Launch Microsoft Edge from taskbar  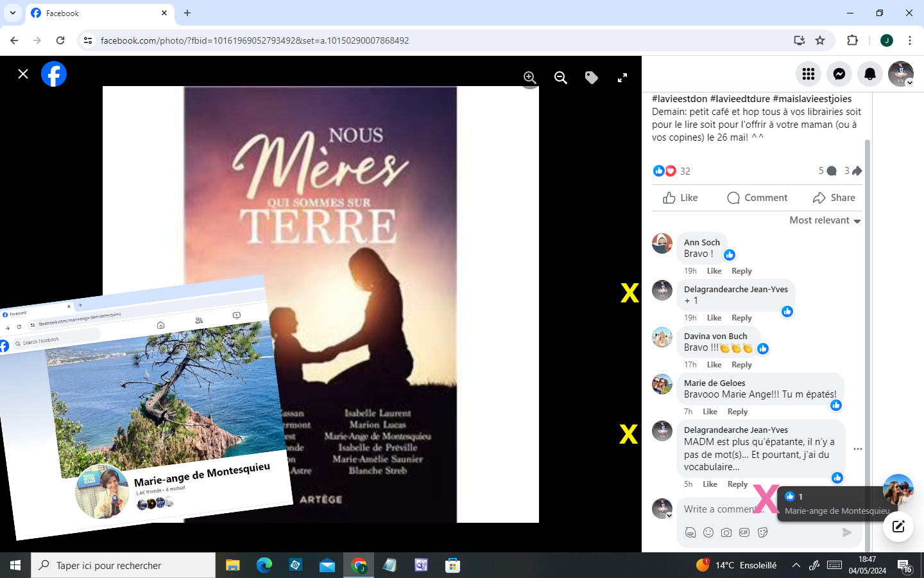click(x=264, y=565)
